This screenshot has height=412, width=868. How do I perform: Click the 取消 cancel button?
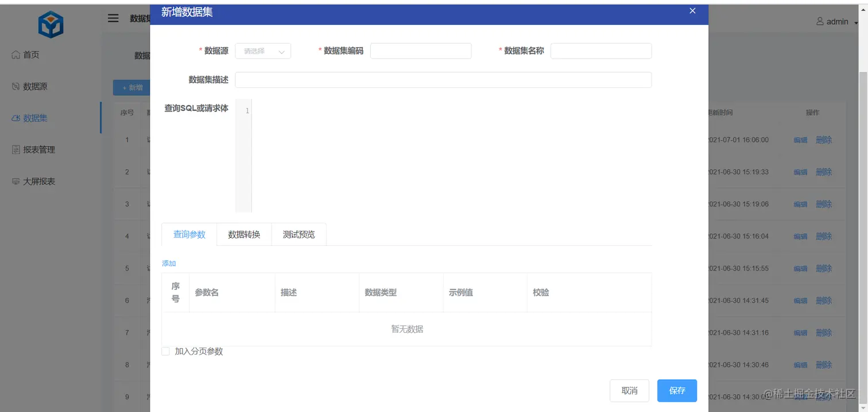(x=629, y=390)
